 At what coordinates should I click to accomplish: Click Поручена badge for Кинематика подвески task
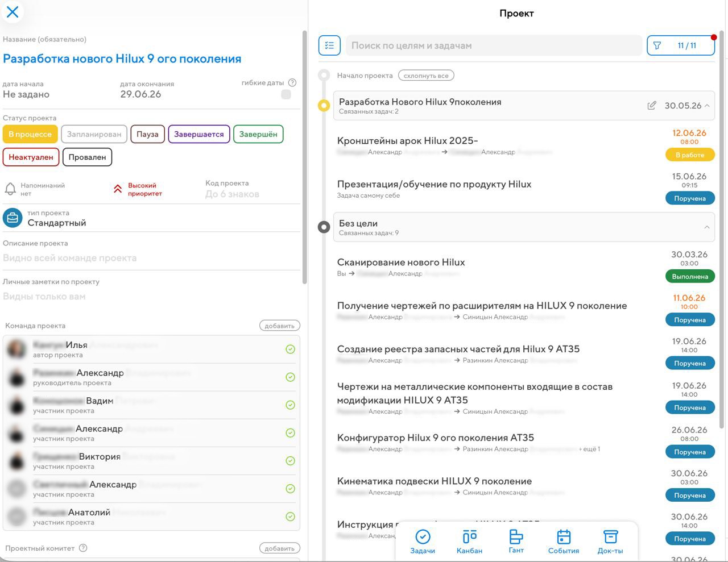click(x=690, y=496)
